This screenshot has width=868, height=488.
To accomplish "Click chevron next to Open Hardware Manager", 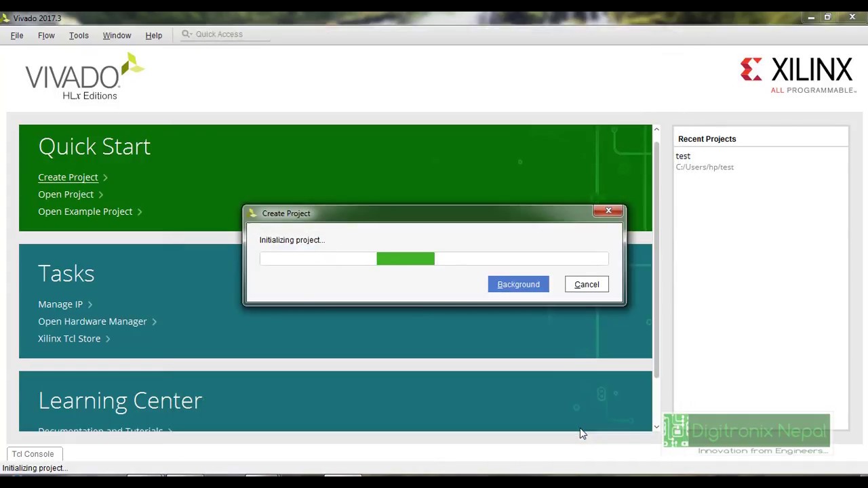I will [154, 322].
